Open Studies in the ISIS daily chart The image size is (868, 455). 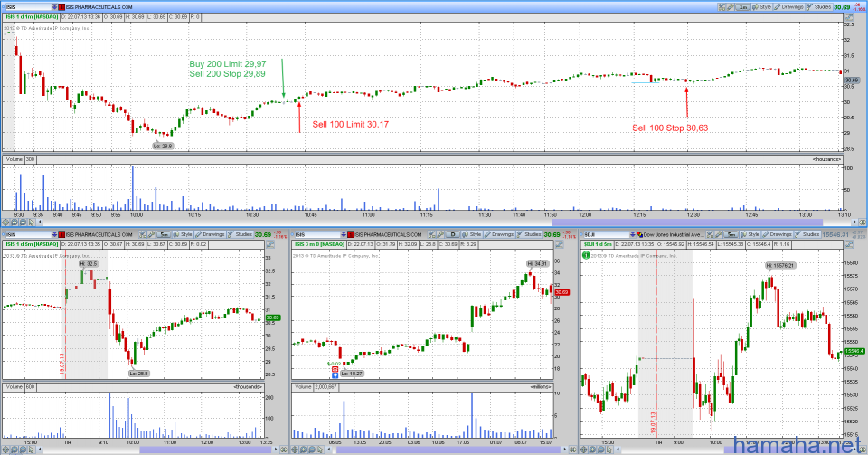tap(530, 234)
